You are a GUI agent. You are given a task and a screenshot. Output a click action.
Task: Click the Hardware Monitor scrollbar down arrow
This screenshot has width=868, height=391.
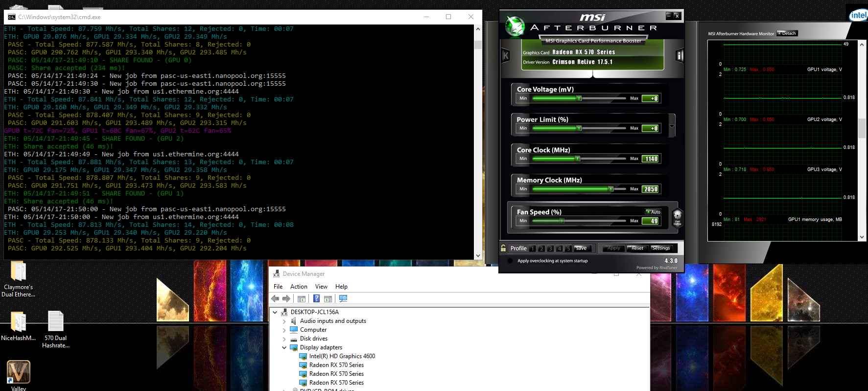(862, 237)
